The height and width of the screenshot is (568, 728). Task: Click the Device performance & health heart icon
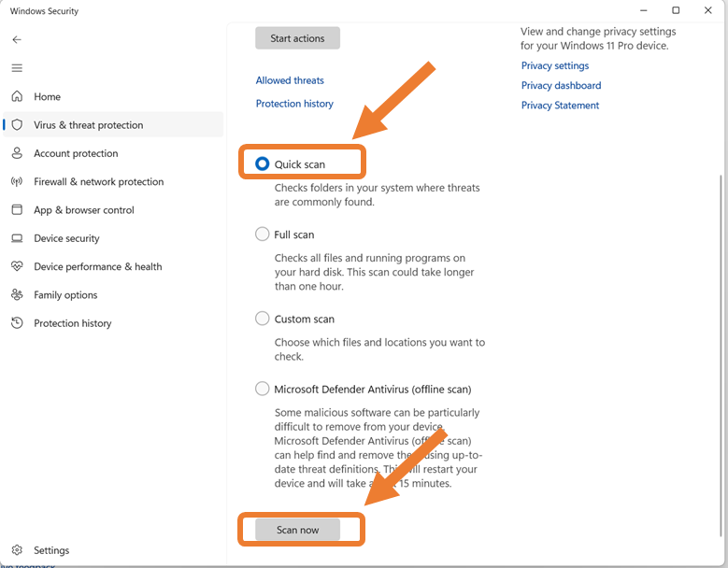point(17,266)
